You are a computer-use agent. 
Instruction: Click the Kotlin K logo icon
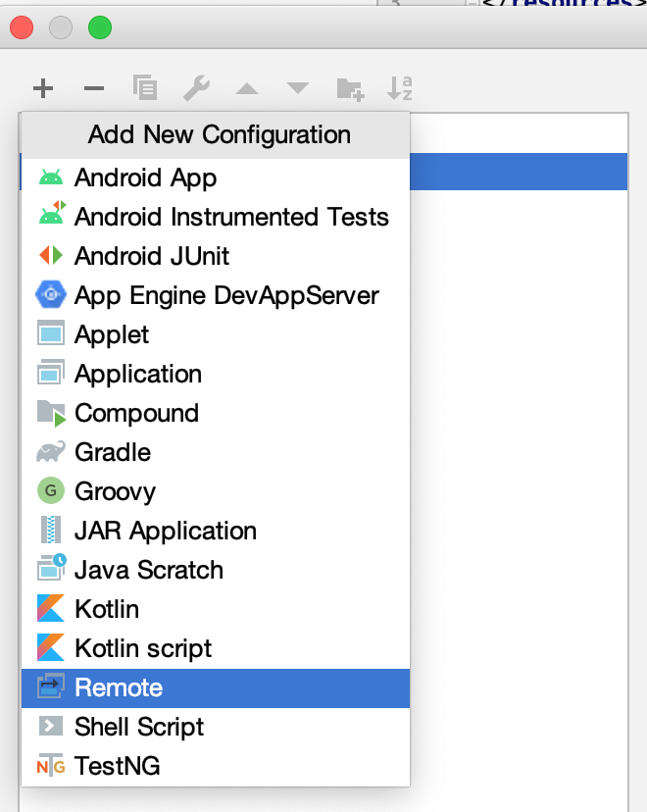[51, 608]
